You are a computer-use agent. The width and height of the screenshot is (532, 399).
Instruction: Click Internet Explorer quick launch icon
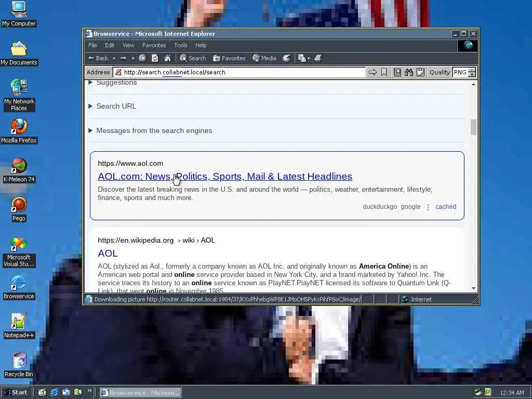54,392
